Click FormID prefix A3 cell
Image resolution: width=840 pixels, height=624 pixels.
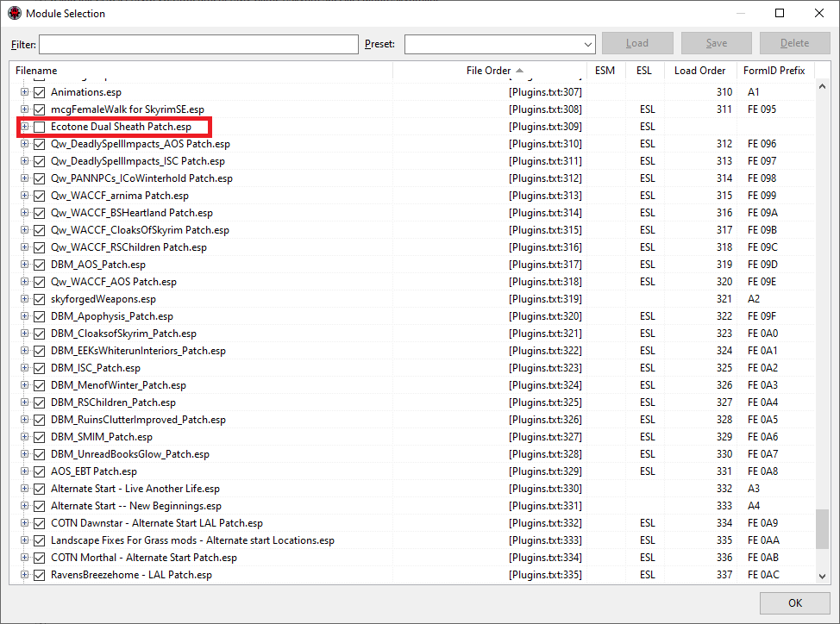pyautogui.click(x=754, y=489)
